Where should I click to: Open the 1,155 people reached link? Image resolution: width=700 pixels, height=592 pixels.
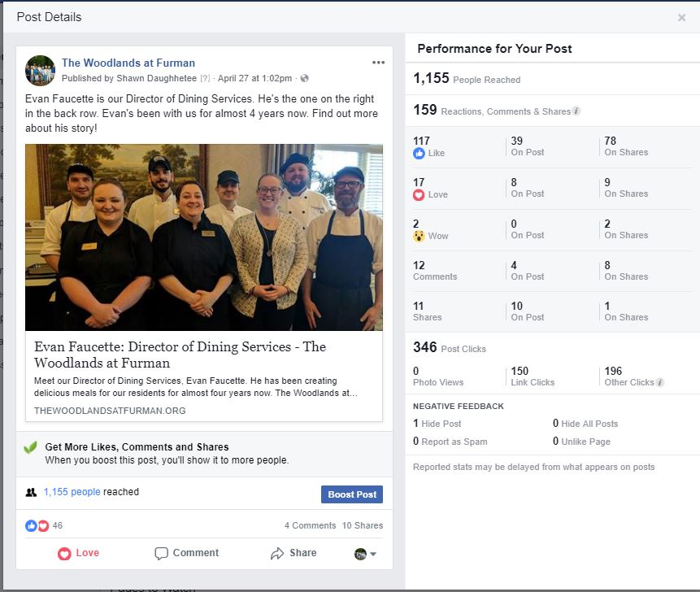(x=72, y=491)
